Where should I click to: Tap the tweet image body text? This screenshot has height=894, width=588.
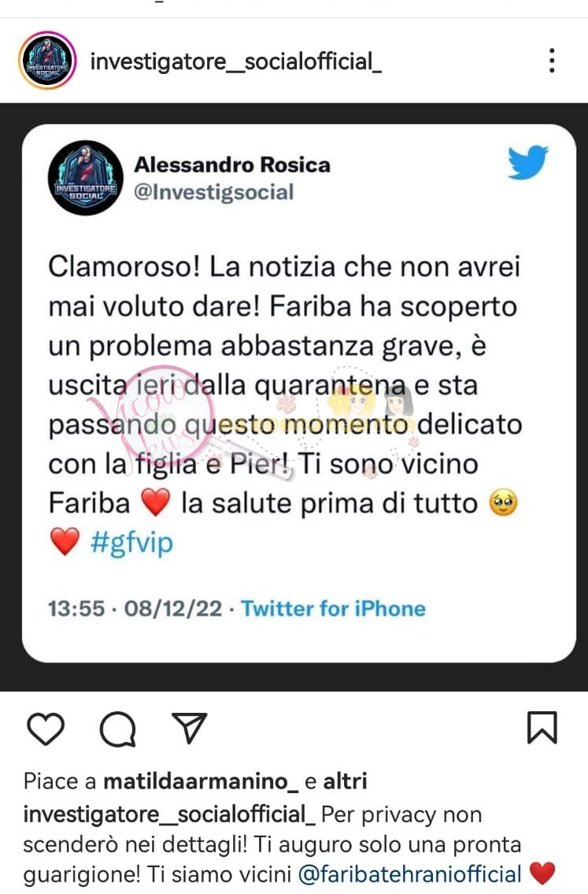(285, 403)
